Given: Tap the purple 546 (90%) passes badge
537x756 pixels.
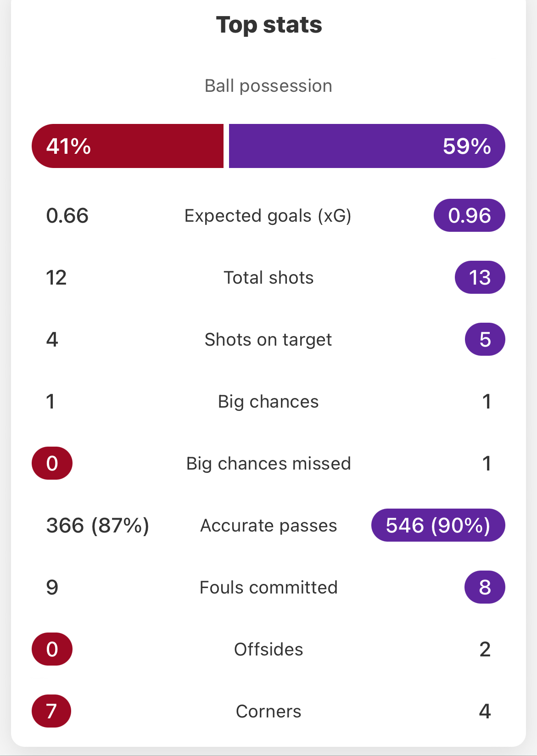Looking at the screenshot, I should click(x=438, y=525).
